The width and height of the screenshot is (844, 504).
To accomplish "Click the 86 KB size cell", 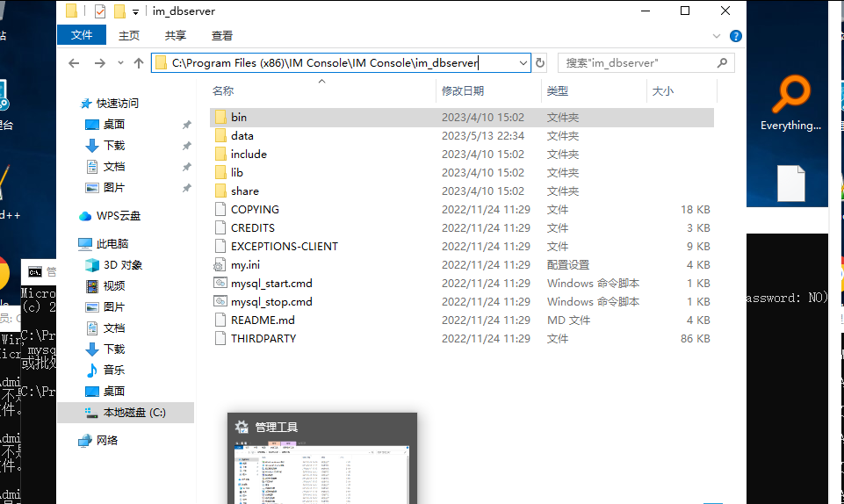I will (x=695, y=338).
